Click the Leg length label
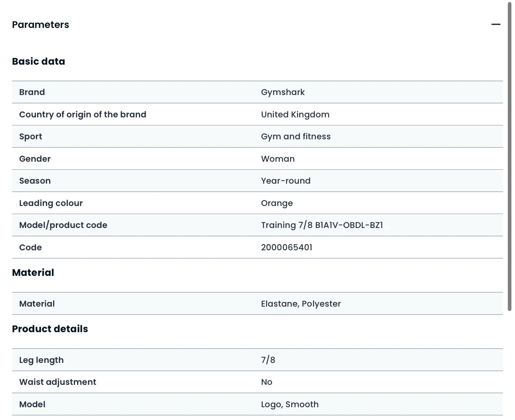 coord(41,360)
